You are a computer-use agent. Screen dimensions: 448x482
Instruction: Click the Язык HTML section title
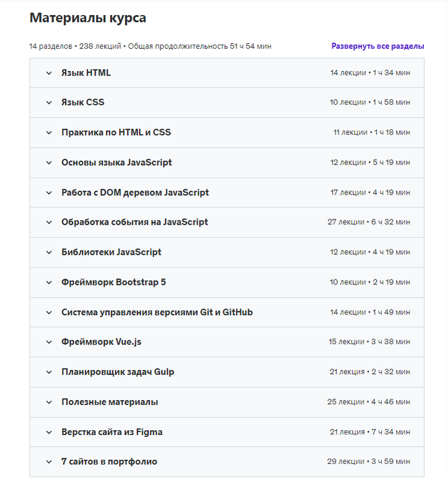click(86, 73)
